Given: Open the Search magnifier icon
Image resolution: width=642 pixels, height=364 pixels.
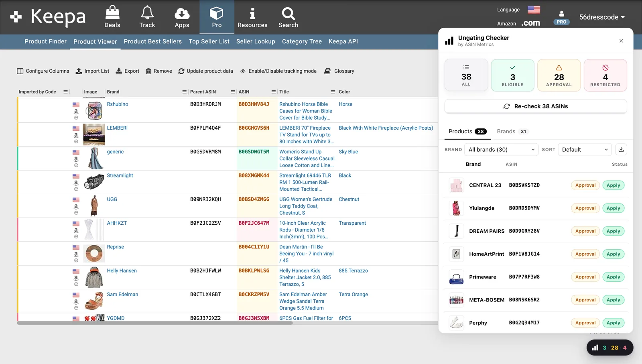Looking at the screenshot, I should pyautogui.click(x=288, y=17).
